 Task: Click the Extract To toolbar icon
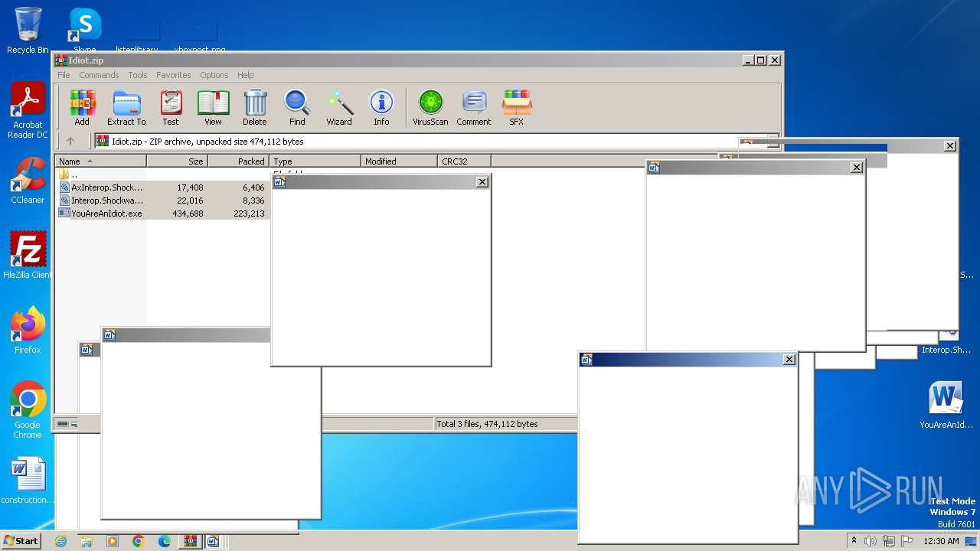click(126, 107)
